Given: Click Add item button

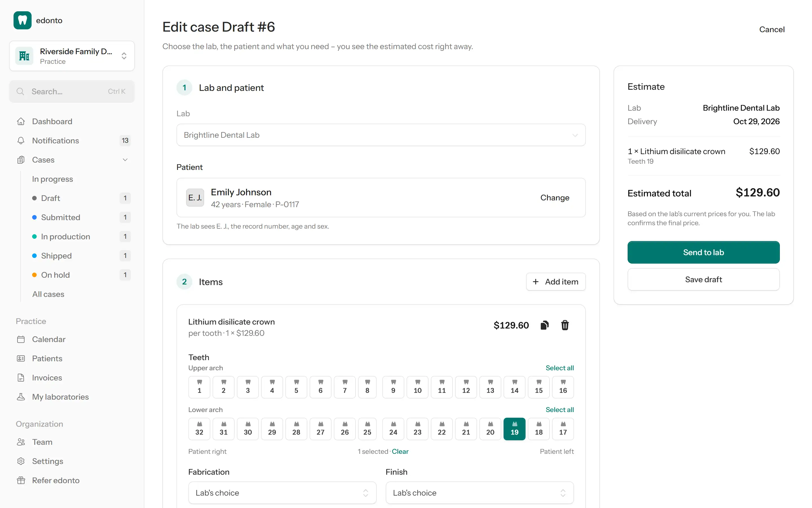Looking at the screenshot, I should (x=556, y=282).
